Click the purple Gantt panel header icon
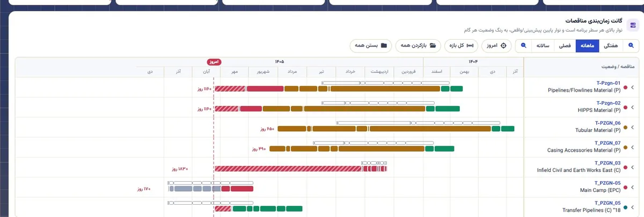Image resolution: width=644 pixels, height=217 pixels. [633, 25]
